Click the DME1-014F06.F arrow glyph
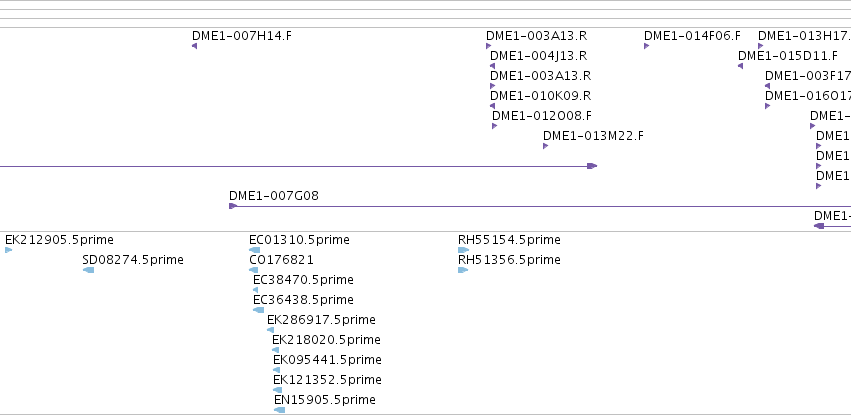851x415 pixels. click(646, 46)
